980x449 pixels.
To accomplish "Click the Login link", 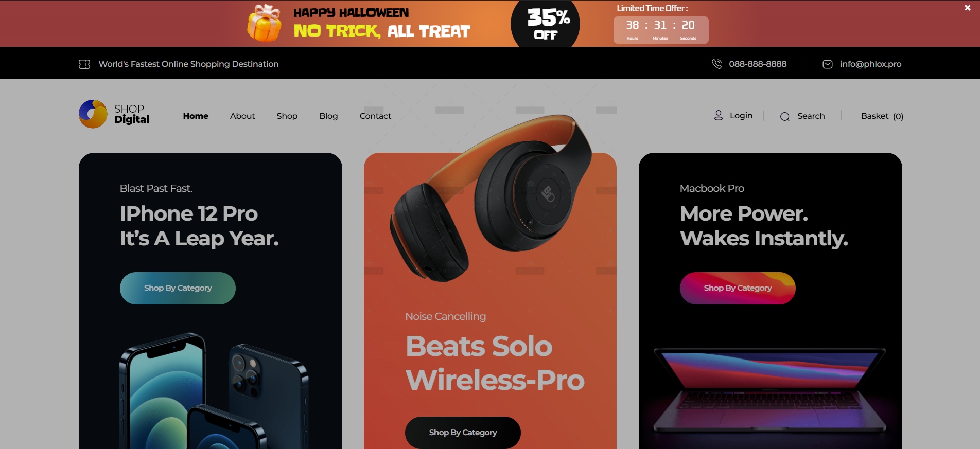I will coord(741,116).
